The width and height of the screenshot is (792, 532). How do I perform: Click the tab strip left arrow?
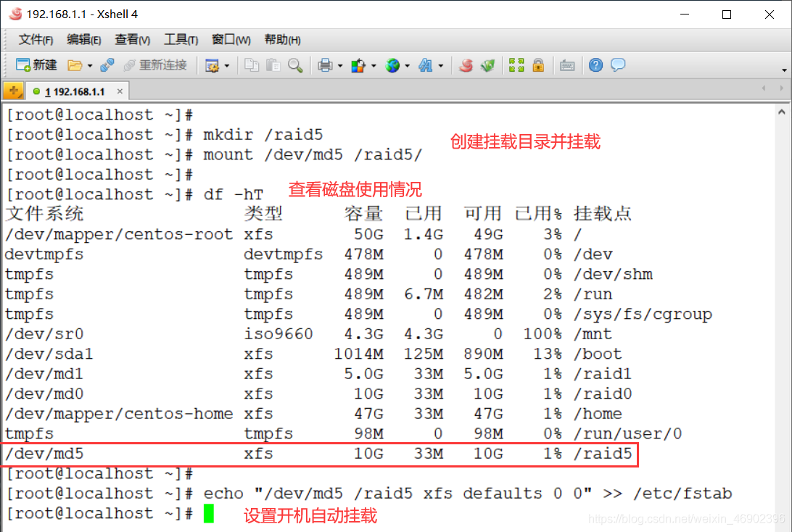(764, 88)
